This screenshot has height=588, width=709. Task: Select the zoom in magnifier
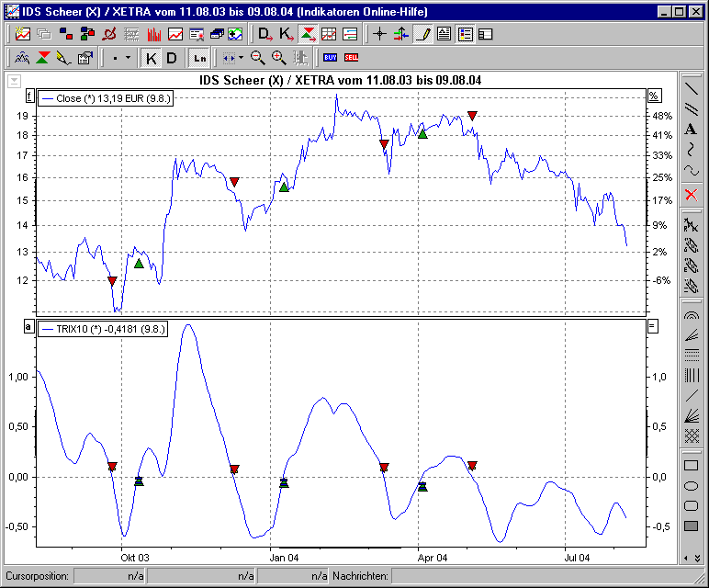(278, 58)
